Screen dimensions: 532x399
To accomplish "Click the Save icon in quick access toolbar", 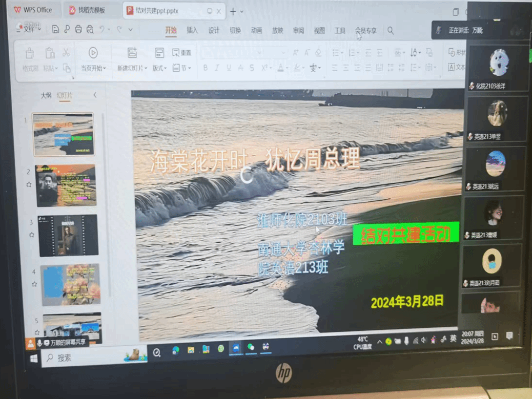I will (x=55, y=30).
